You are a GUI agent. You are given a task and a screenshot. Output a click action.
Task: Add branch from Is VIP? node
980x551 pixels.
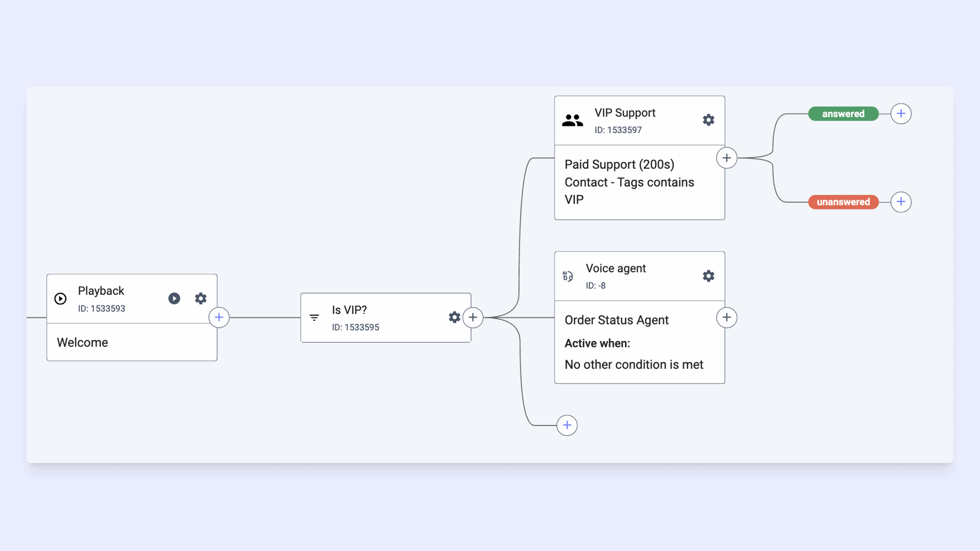473,317
